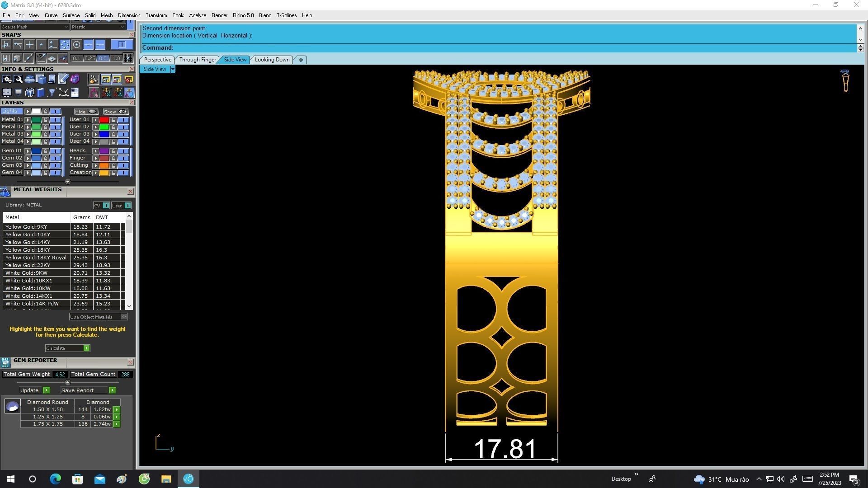This screenshot has height=488, width=868.
Task: Click the grid snap icon
Action: pyautogui.click(x=128, y=58)
